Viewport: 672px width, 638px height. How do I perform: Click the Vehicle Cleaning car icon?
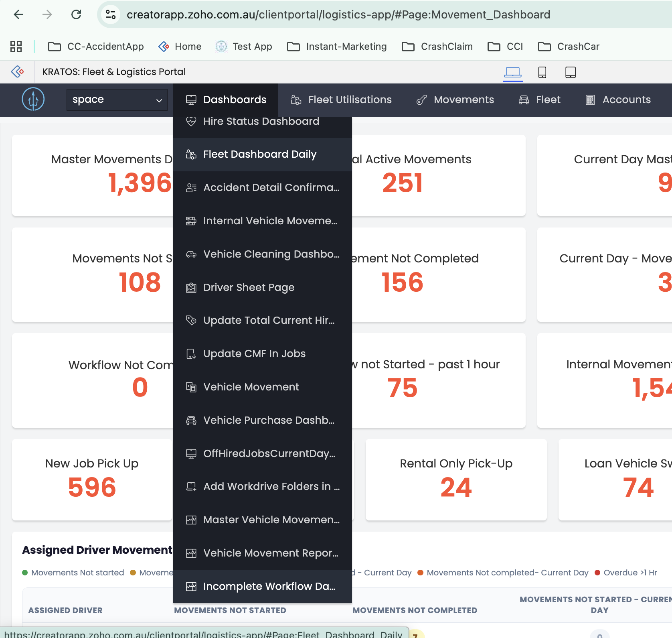click(x=191, y=254)
